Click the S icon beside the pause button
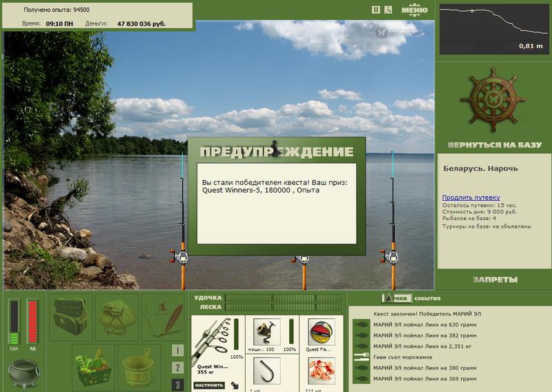Image resolution: width=552 pixels, height=392 pixels. pos(388,10)
